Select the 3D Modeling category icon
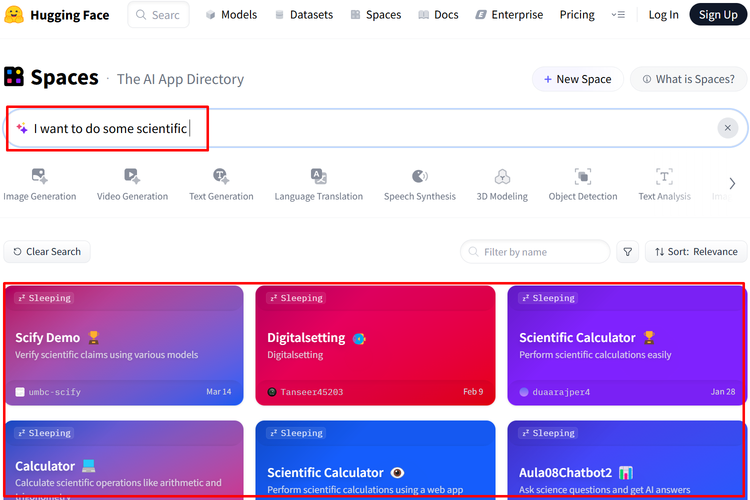750x500 pixels. pyautogui.click(x=502, y=177)
